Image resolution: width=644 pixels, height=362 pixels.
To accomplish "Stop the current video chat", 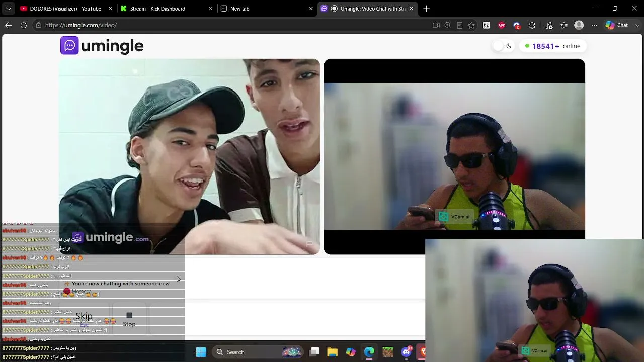I will pyautogui.click(x=129, y=319).
